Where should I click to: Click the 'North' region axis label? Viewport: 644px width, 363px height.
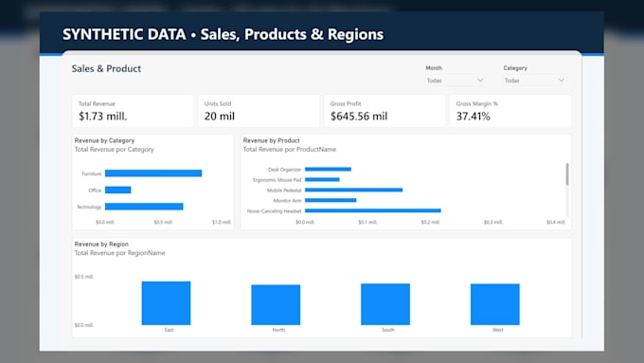[278, 330]
